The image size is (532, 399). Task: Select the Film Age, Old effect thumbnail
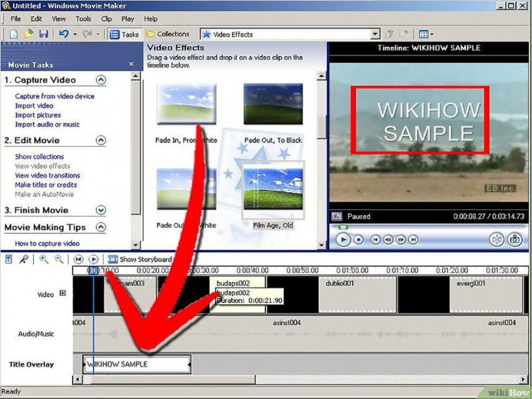coord(273,189)
